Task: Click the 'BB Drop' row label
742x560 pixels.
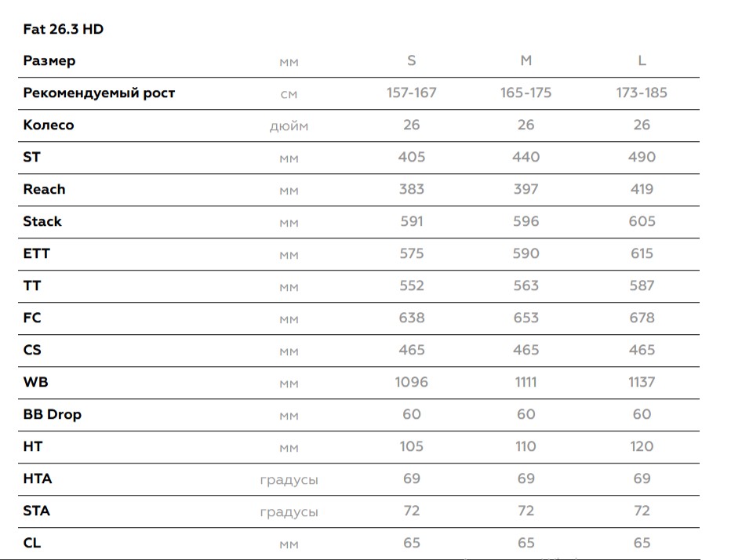Action: (x=53, y=415)
